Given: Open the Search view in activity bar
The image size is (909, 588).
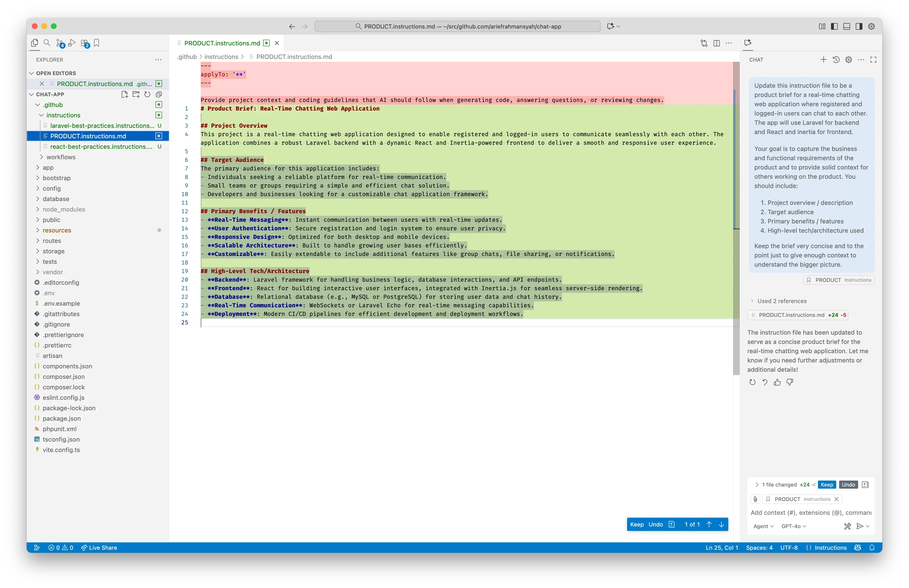Looking at the screenshot, I should tap(47, 43).
